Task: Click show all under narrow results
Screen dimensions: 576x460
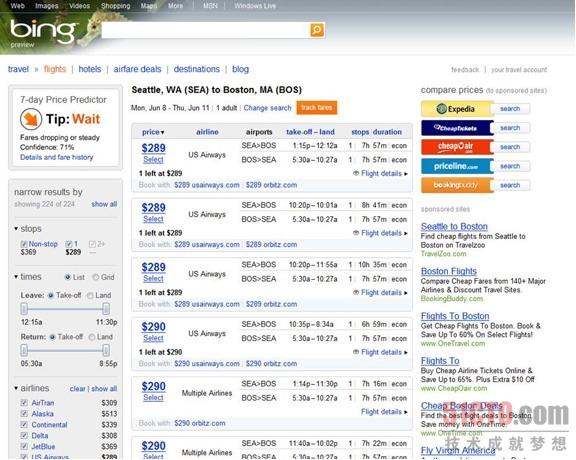Action: click(104, 204)
